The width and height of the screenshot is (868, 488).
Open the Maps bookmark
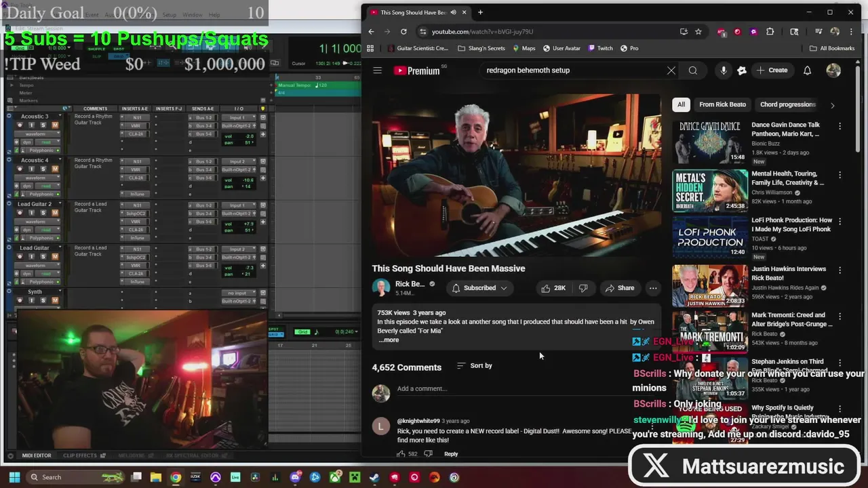pos(524,48)
